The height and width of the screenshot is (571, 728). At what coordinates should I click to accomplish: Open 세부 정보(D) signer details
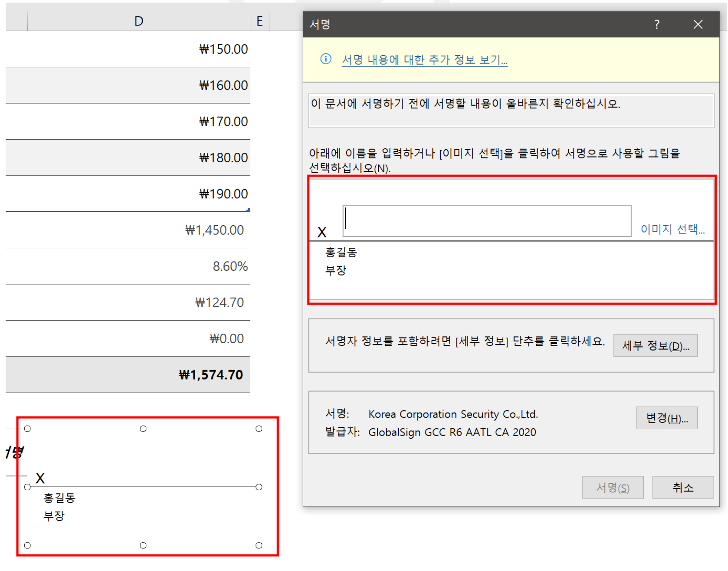(x=655, y=346)
